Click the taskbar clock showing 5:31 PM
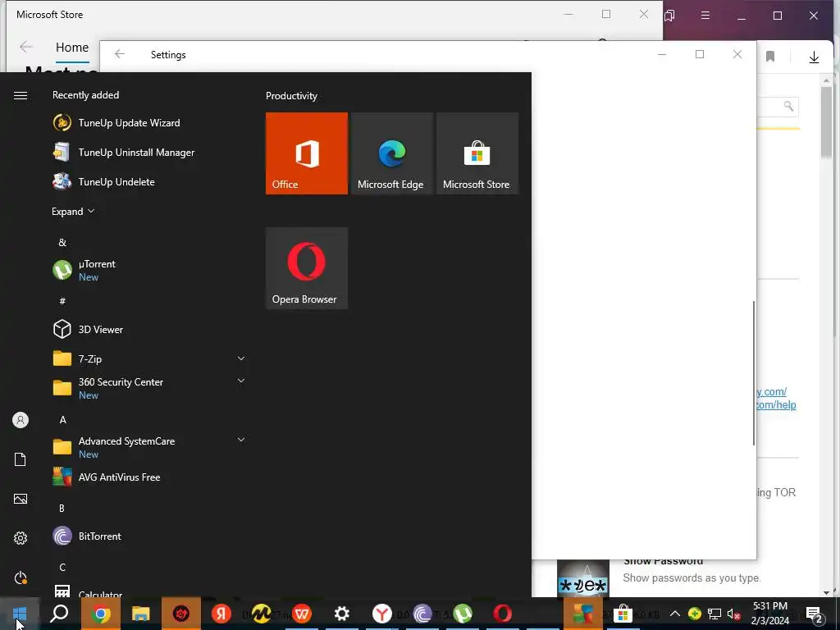Viewport: 840px width, 630px height. coord(769,606)
